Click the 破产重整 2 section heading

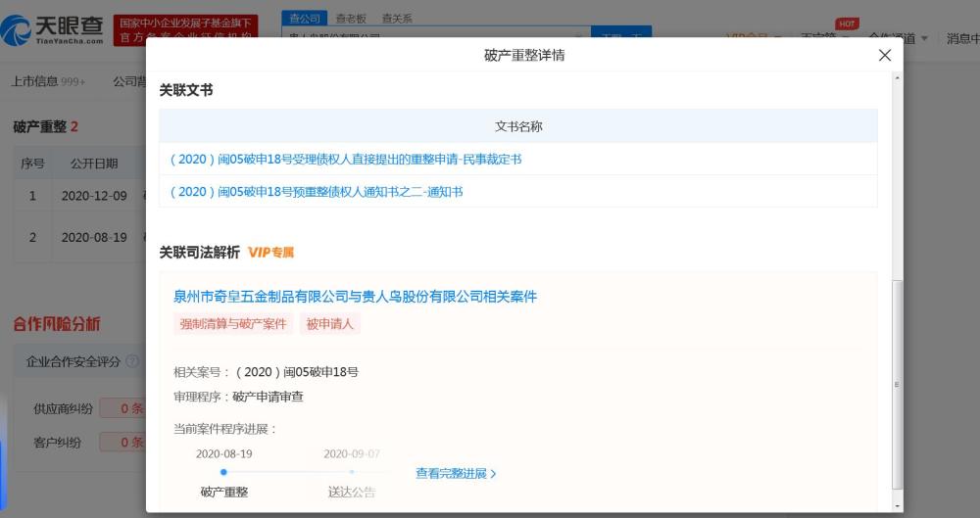(46, 127)
